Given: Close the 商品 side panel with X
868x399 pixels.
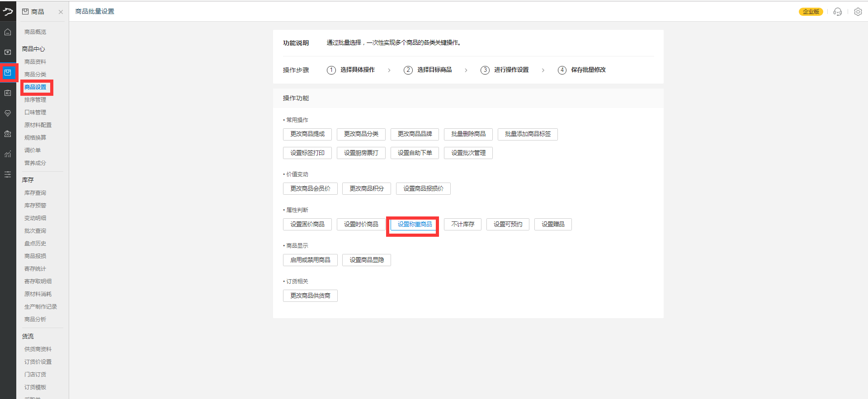Looking at the screenshot, I should 61,12.
